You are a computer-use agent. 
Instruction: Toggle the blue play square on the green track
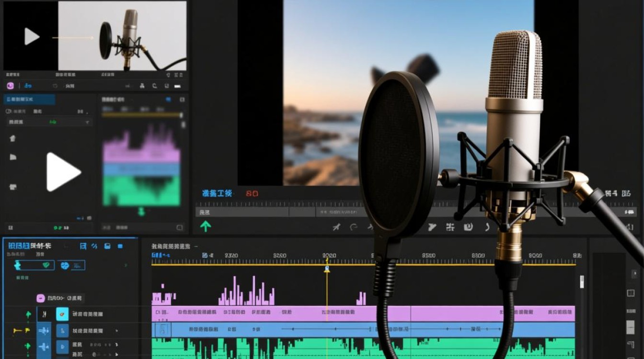coord(62,347)
